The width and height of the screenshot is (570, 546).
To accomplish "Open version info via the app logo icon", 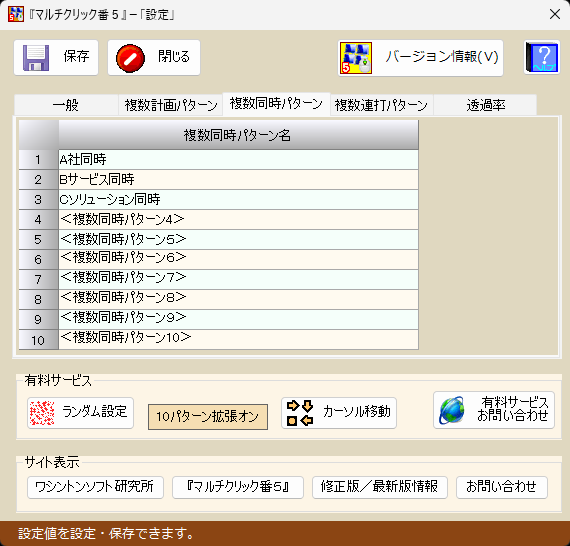I will pos(356,58).
